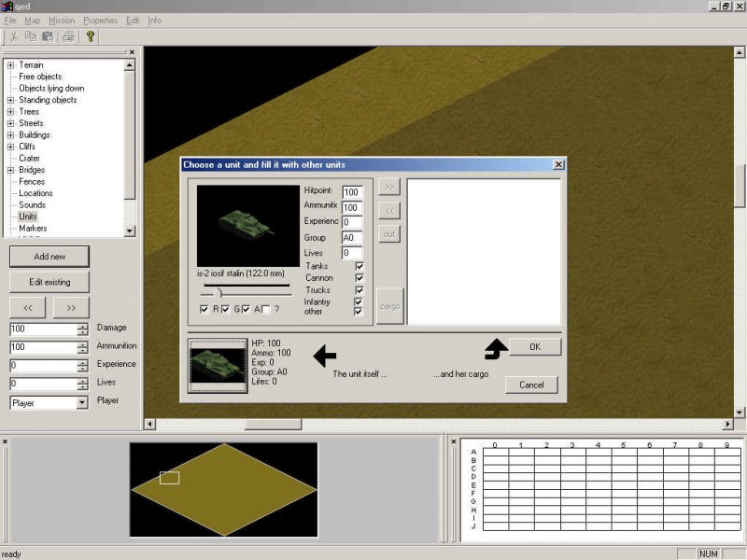Click Cancel in the unit dialog

pyautogui.click(x=531, y=385)
